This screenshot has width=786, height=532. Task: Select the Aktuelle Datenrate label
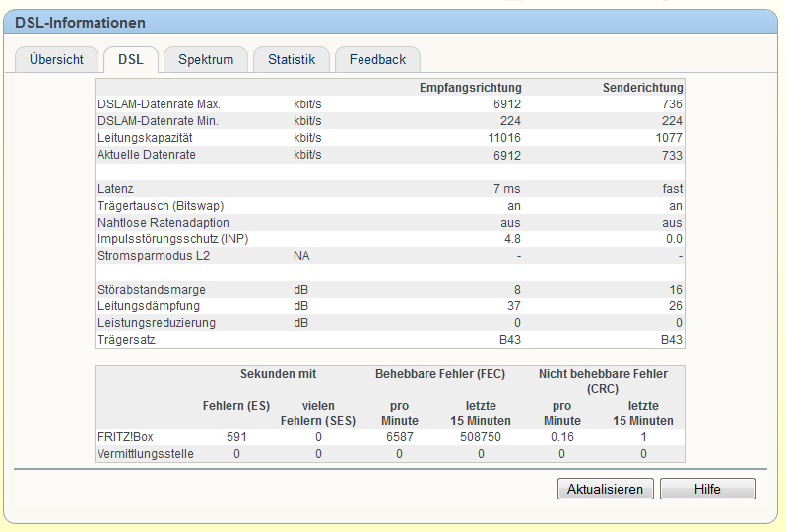tap(147, 155)
